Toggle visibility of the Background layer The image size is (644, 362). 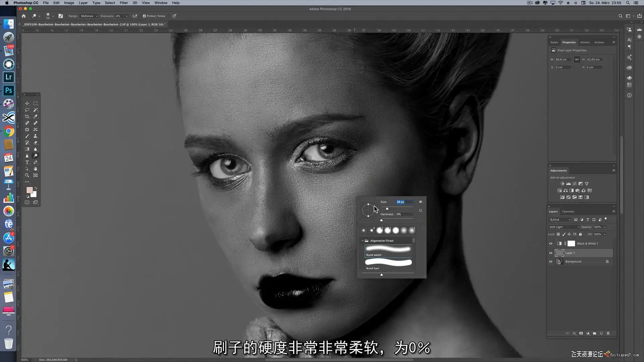pyautogui.click(x=551, y=262)
